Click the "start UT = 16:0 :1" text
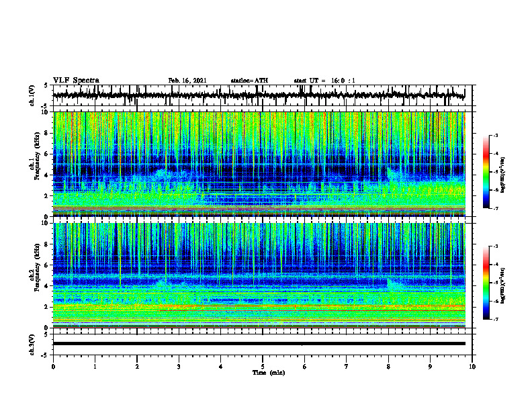Viewport: 532px width, 411px height. click(x=324, y=81)
